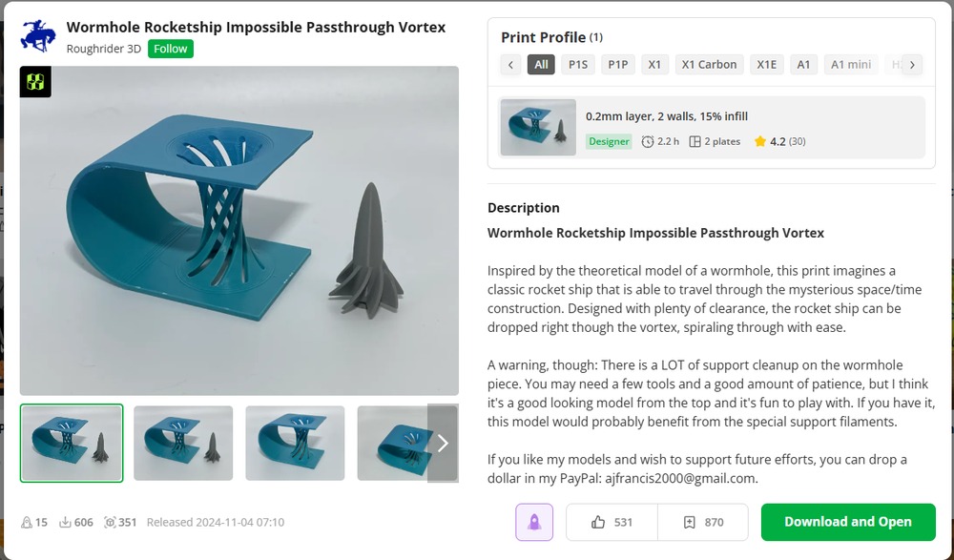Screen dimensions: 954x560
Task: Like the model with thumbs-up icon
Action: 598,522
